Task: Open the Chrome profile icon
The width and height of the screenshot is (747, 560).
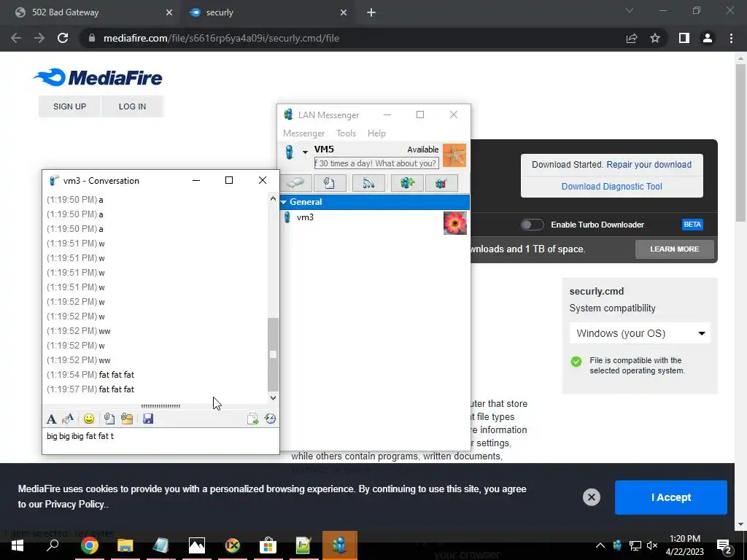Action: tap(708, 38)
